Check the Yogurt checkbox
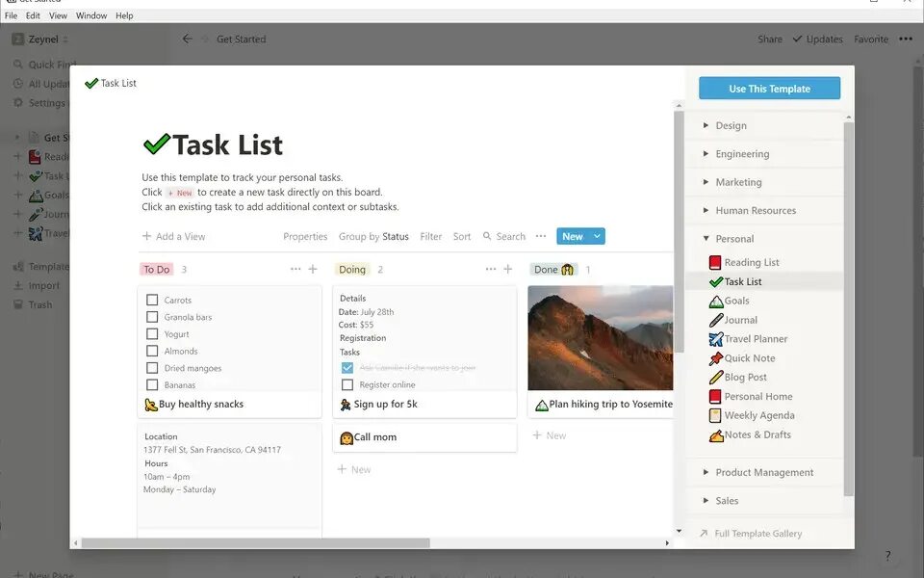924x578 pixels. coord(152,334)
